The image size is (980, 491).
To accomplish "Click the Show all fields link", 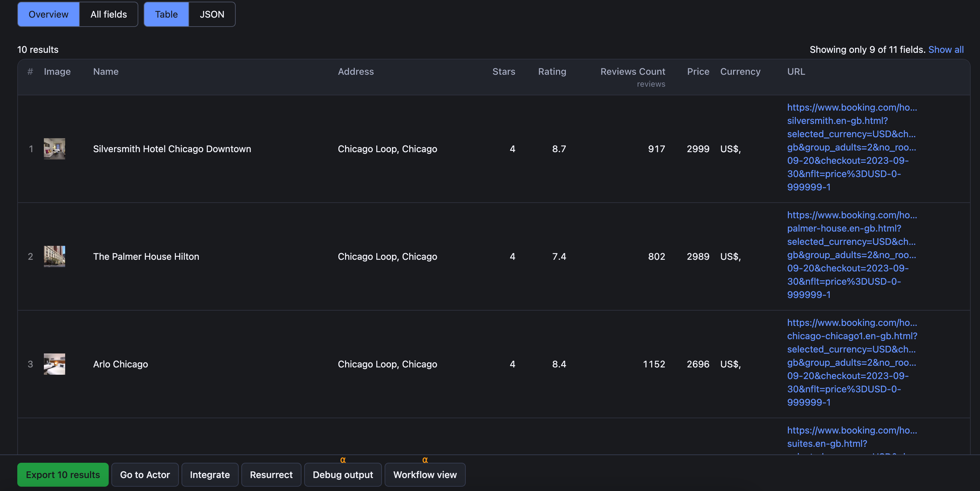I will pyautogui.click(x=946, y=49).
